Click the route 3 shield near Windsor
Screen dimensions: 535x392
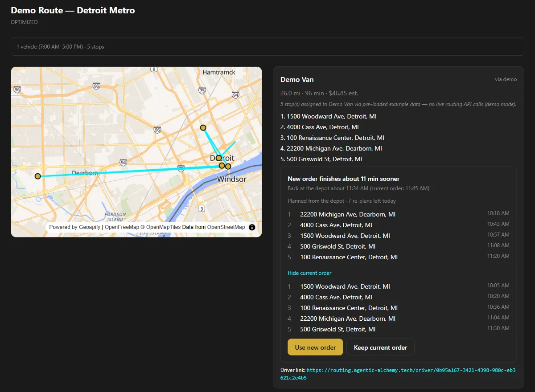click(x=202, y=209)
